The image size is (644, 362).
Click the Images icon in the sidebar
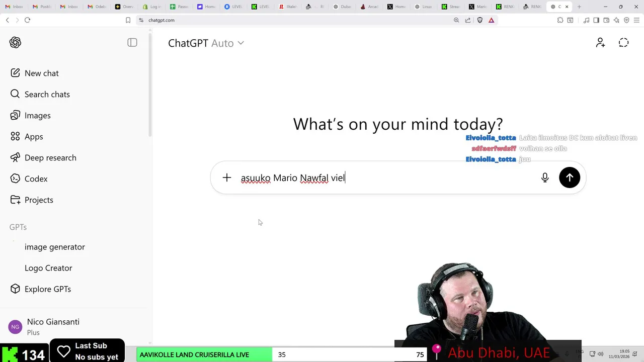[15, 115]
